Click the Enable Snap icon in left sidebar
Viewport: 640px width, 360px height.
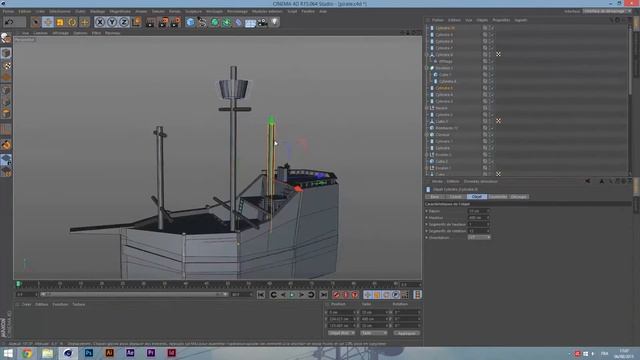[x=6, y=144]
